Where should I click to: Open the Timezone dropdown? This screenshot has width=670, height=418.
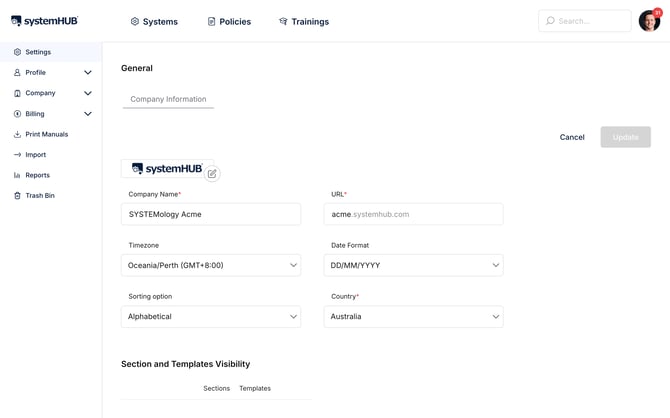(211, 265)
